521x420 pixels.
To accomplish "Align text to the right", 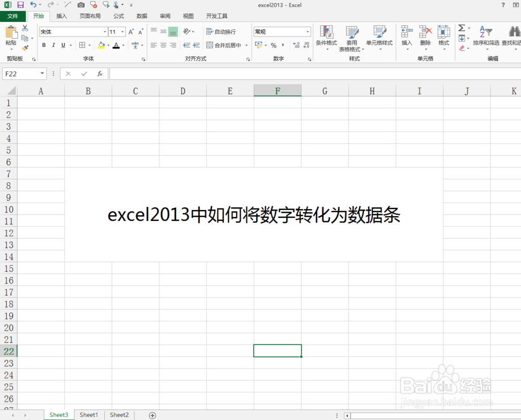I will click(173, 45).
